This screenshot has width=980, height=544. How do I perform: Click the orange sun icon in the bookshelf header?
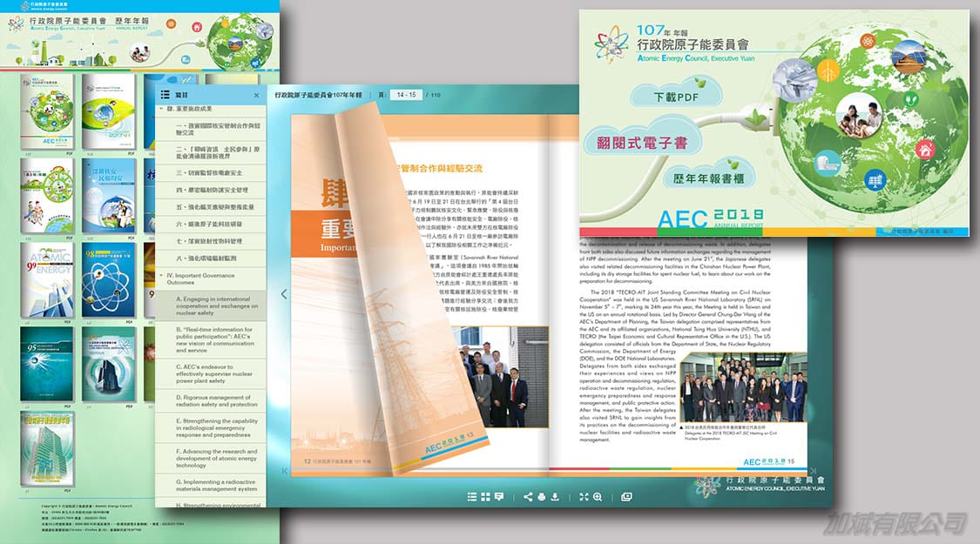[171, 24]
